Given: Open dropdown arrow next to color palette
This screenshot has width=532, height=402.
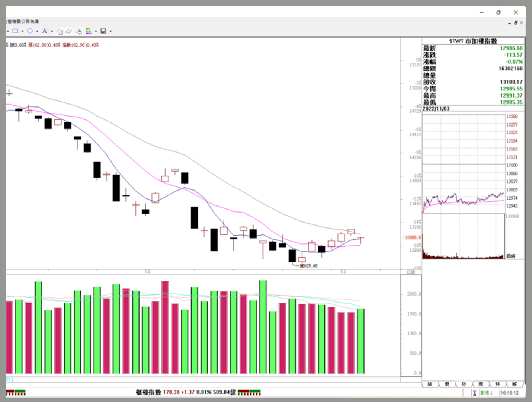Looking at the screenshot, I should click(96, 31).
